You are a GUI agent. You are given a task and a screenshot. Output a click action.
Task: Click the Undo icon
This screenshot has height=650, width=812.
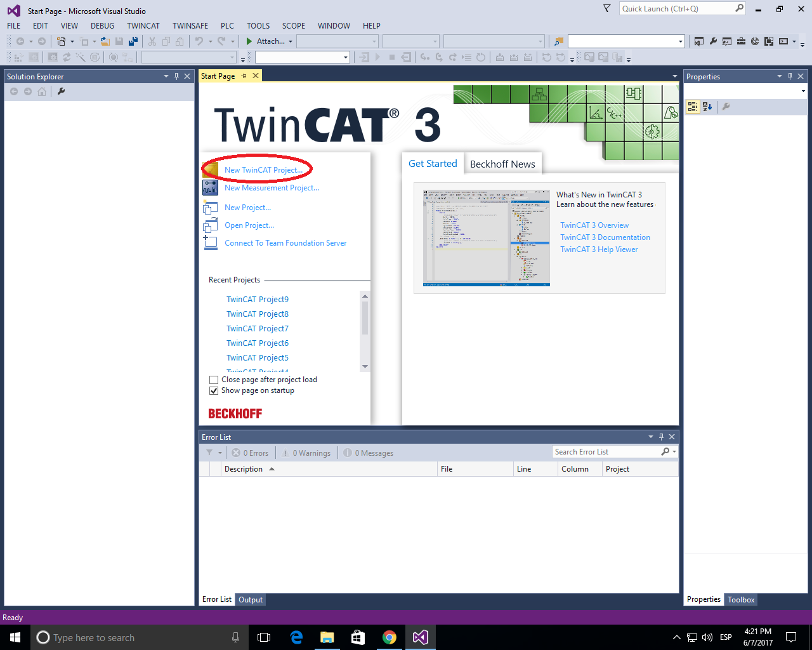point(199,41)
